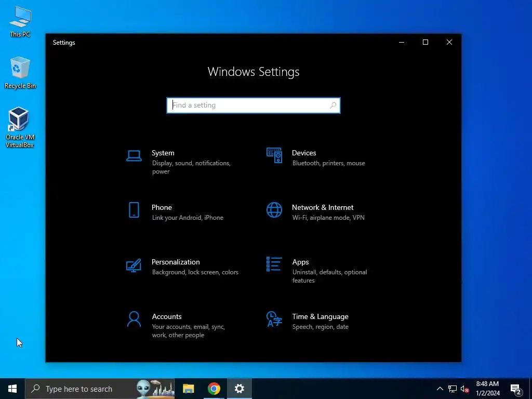Select the Accounts person icon
This screenshot has width=532, height=399.
coord(134,319)
